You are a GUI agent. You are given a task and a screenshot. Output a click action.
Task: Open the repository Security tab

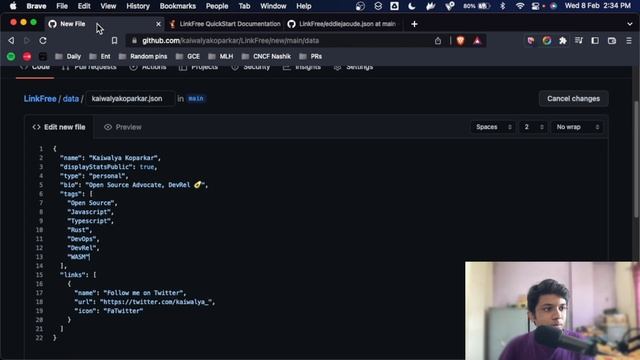(x=251, y=67)
